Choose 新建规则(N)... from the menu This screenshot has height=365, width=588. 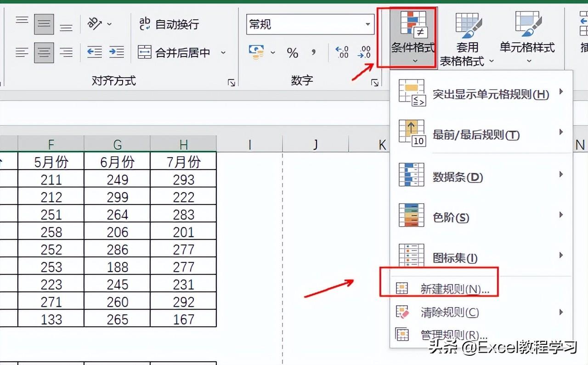[481, 289]
